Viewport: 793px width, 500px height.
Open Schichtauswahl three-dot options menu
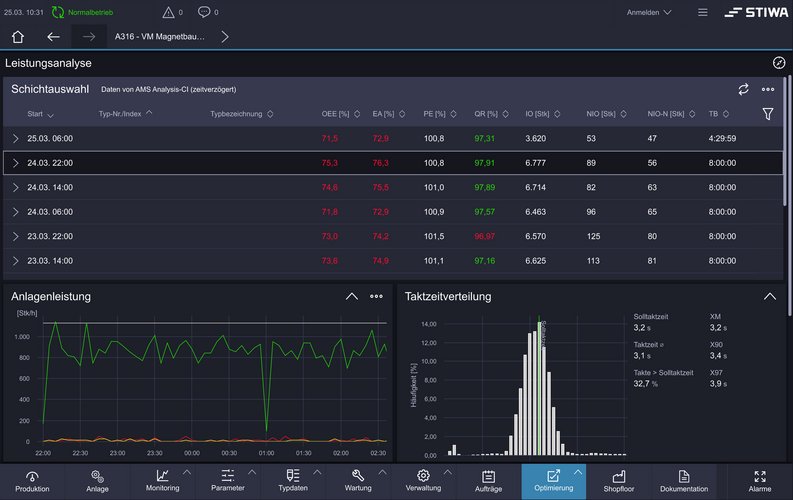[768, 89]
